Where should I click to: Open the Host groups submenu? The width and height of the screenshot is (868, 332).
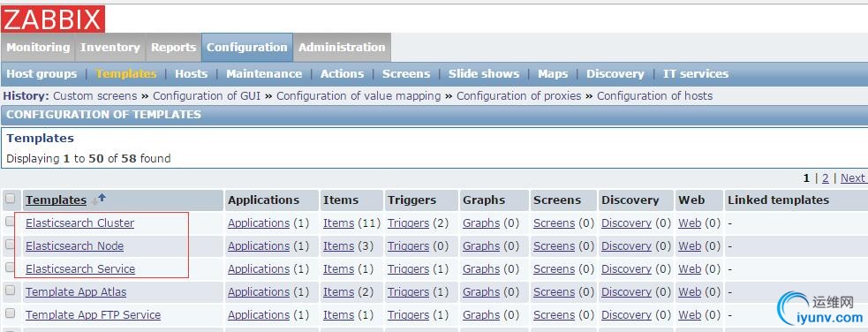[42, 74]
